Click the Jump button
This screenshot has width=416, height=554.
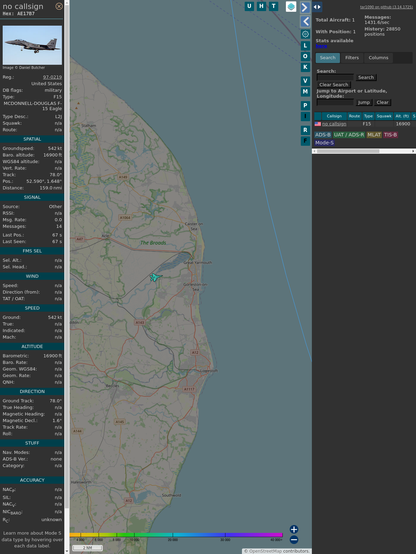(364, 102)
